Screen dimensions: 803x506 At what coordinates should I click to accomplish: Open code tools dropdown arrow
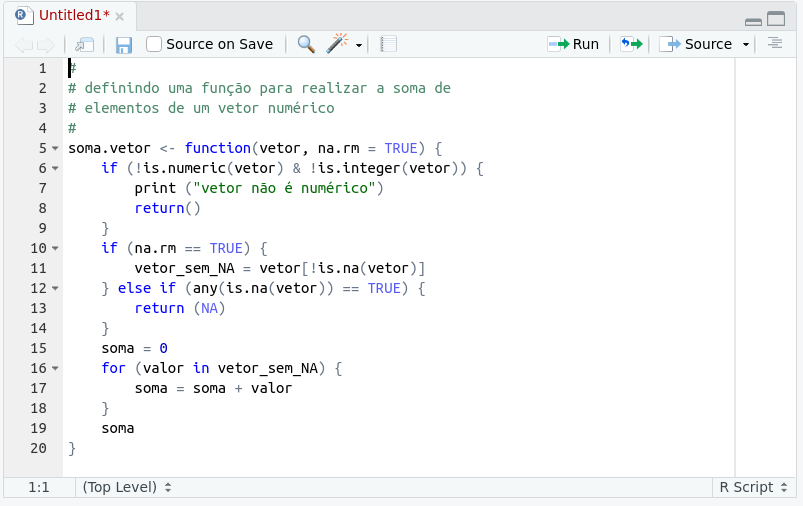[x=359, y=45]
